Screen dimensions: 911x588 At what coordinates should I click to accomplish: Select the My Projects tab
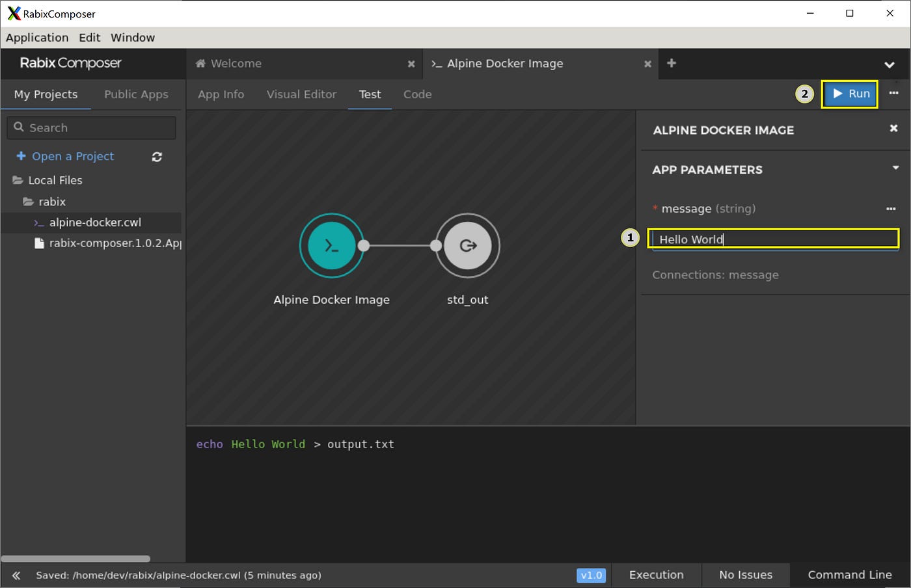click(46, 94)
